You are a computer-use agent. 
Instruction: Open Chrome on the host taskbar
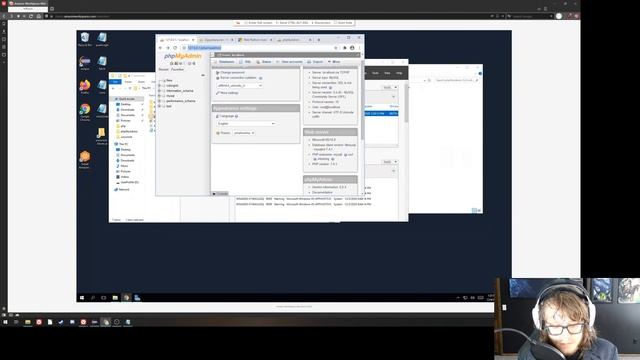pos(106,322)
